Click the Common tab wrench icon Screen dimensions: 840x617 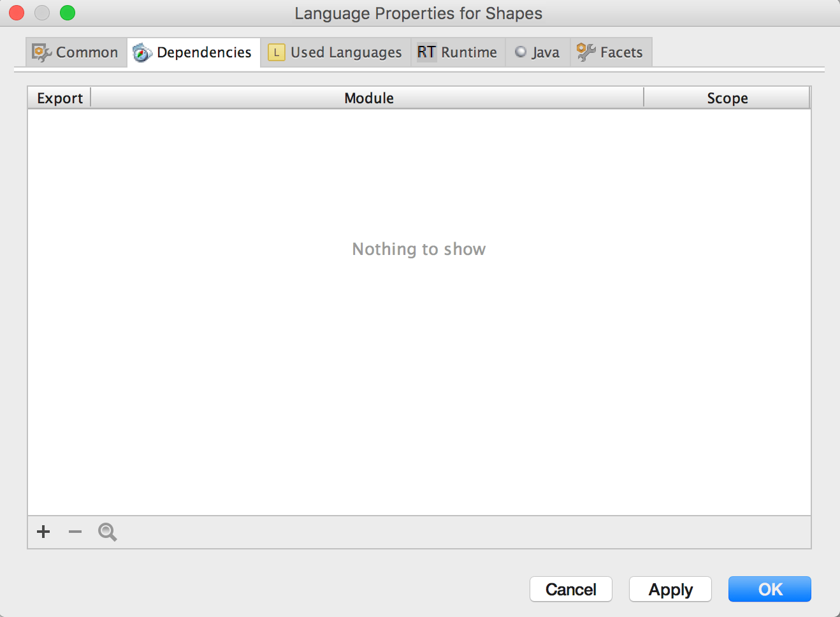(x=42, y=52)
